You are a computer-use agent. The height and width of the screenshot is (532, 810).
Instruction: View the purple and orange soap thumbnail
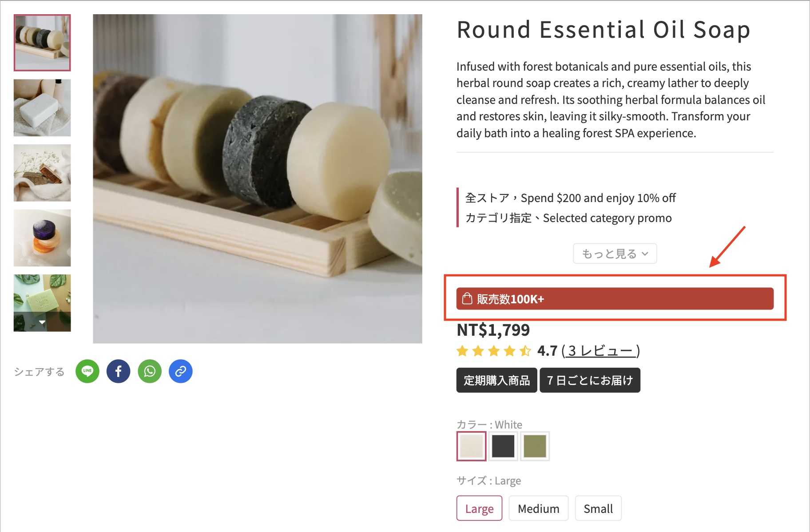pyautogui.click(x=42, y=238)
